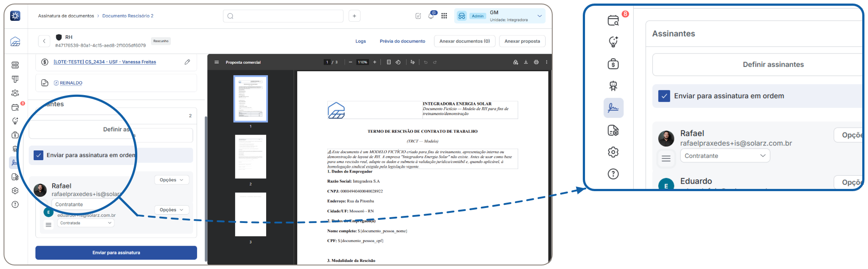Viewport: 868px width, 269px height.
Task: Open the notifications bell icon
Action: [x=431, y=16]
